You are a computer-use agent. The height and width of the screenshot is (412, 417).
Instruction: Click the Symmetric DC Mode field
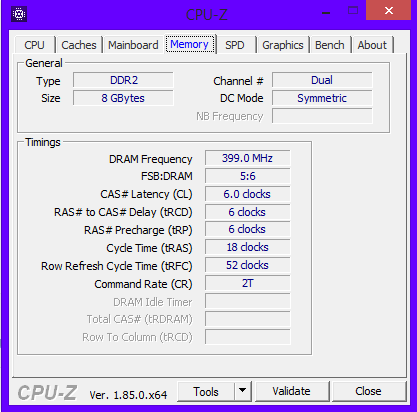point(322,98)
